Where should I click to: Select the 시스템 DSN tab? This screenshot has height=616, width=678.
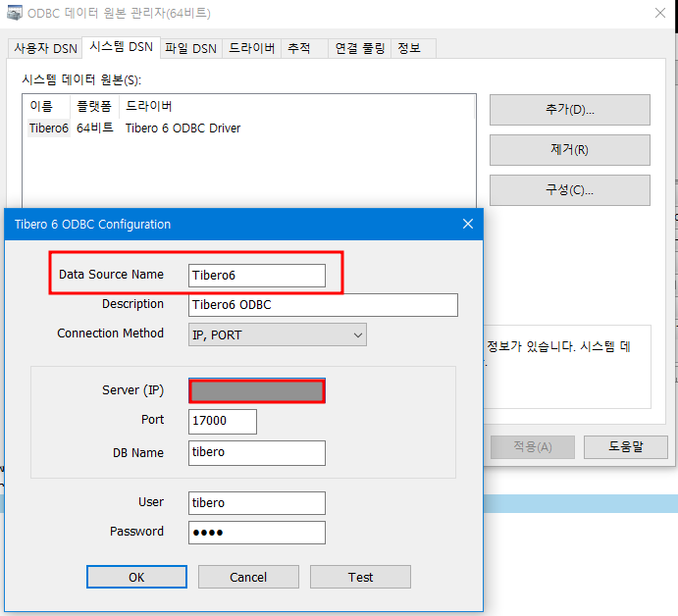[121, 47]
